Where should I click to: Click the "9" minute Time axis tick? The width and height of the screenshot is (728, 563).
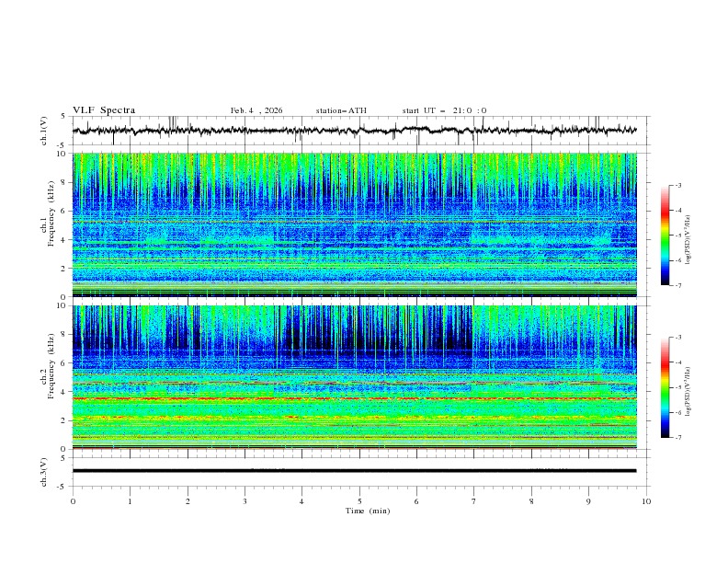pyautogui.click(x=588, y=501)
